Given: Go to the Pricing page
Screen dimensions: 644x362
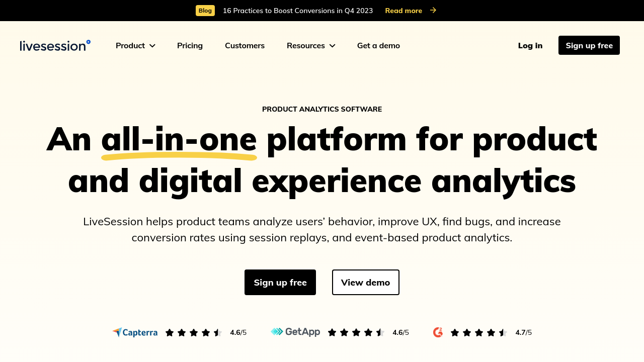Looking at the screenshot, I should 190,45.
